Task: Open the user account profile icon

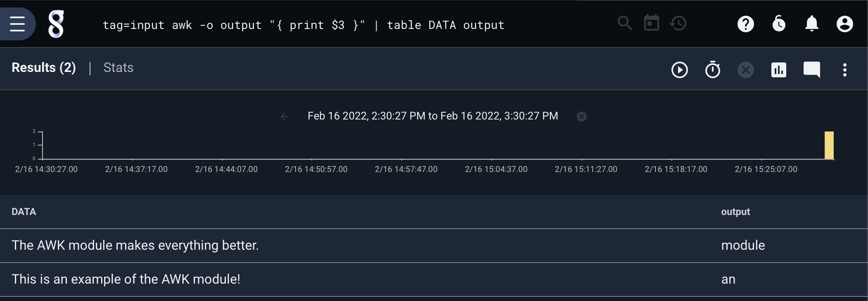Action: click(844, 24)
